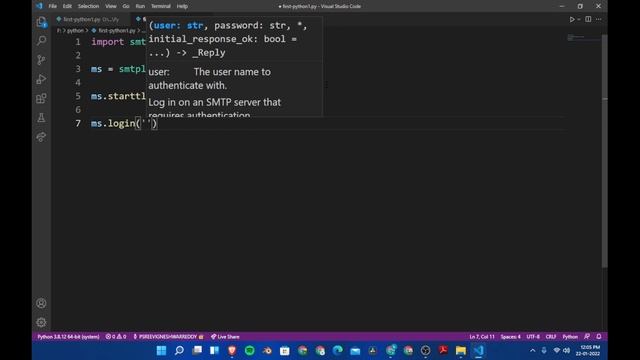Open the File menu
This screenshot has height=360, width=640.
point(53,6)
